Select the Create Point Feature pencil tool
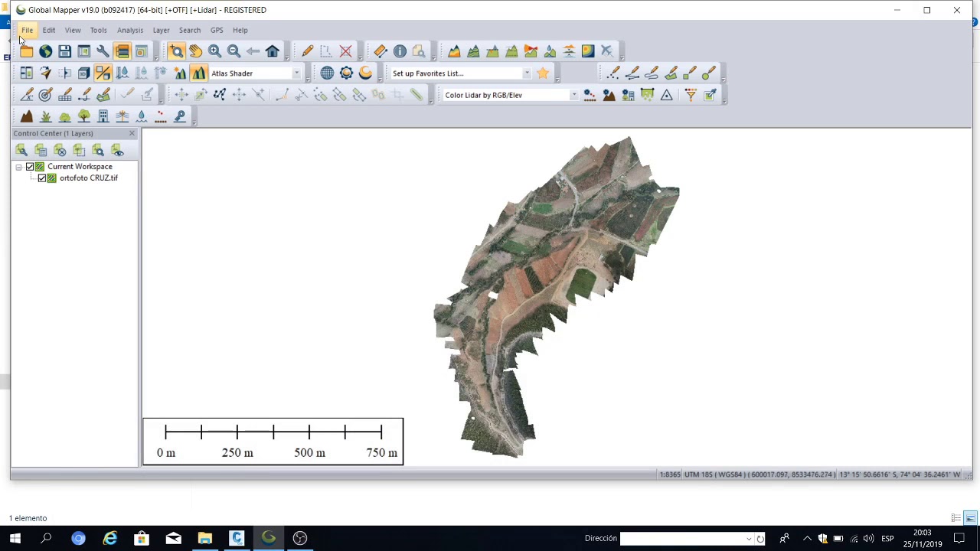Screen dimensions: 980x551 click(613, 73)
